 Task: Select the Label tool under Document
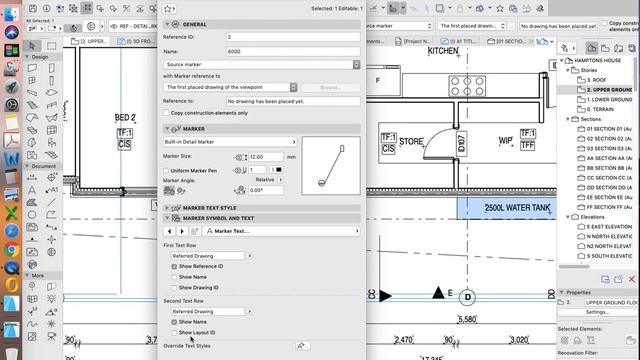[51, 190]
